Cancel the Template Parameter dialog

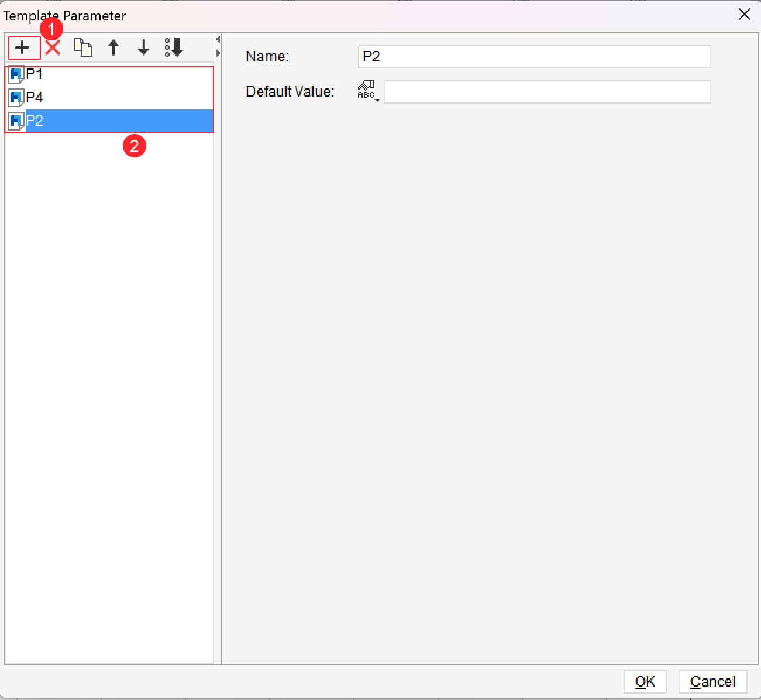click(x=713, y=682)
